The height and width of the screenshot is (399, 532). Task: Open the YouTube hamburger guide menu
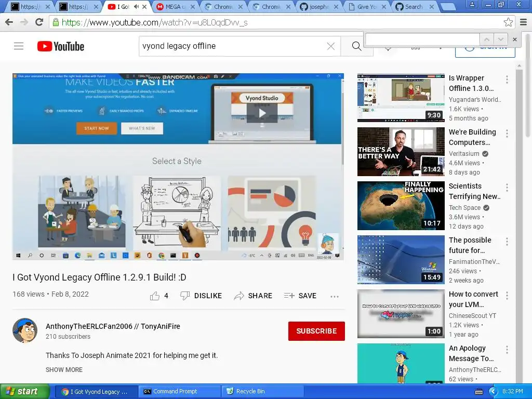[x=19, y=46]
